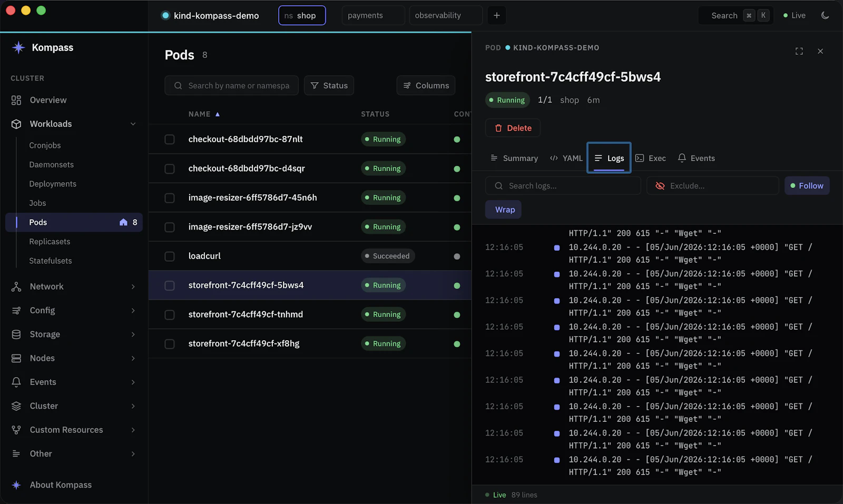Collapse the Workloads section chevron
The width and height of the screenshot is (843, 504).
click(x=133, y=124)
